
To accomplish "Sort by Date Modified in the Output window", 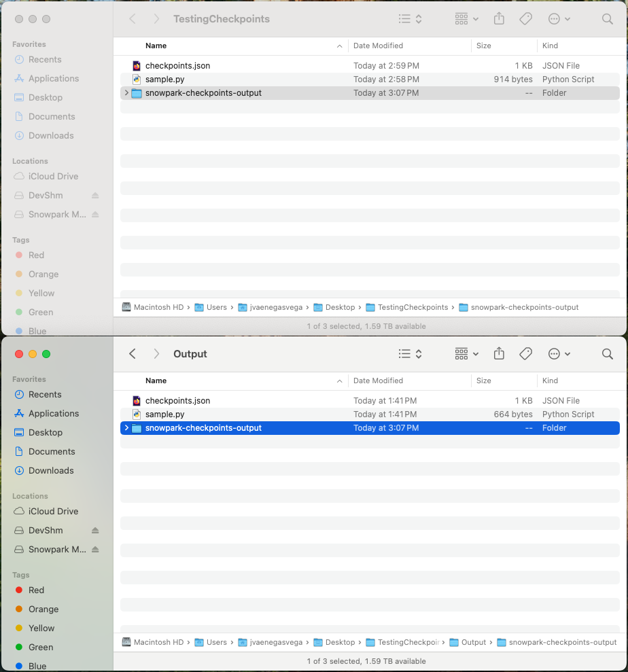I will [378, 381].
